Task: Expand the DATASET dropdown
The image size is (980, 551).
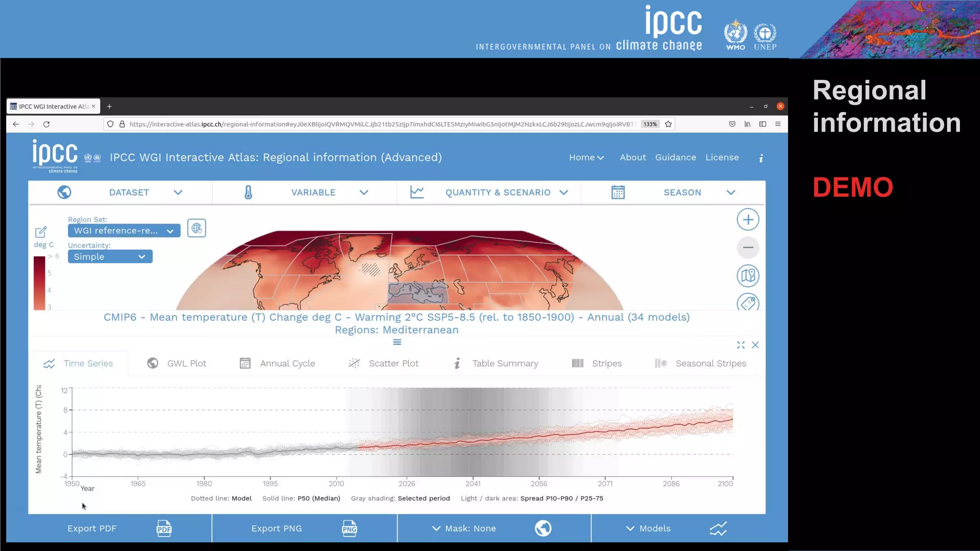Action: [x=178, y=192]
